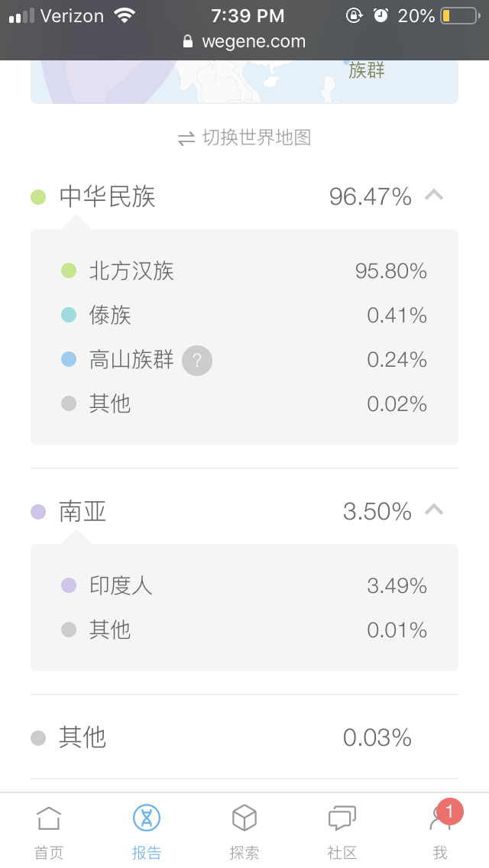Collapse the 中华民族 section chevron
This screenshot has width=489, height=868.
434,195
